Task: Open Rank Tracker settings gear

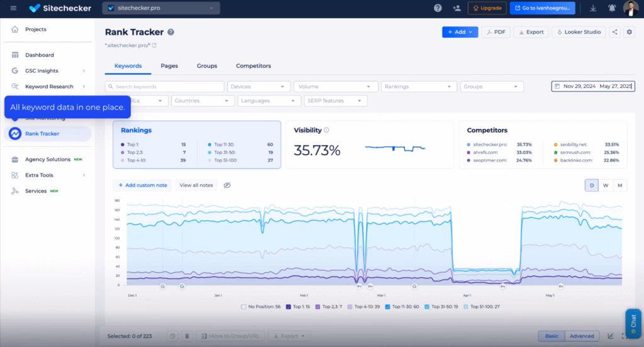Action: pos(629,32)
